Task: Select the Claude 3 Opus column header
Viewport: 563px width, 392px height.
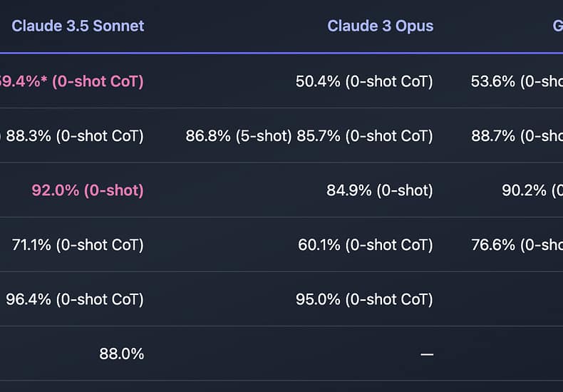Action: 381,26
